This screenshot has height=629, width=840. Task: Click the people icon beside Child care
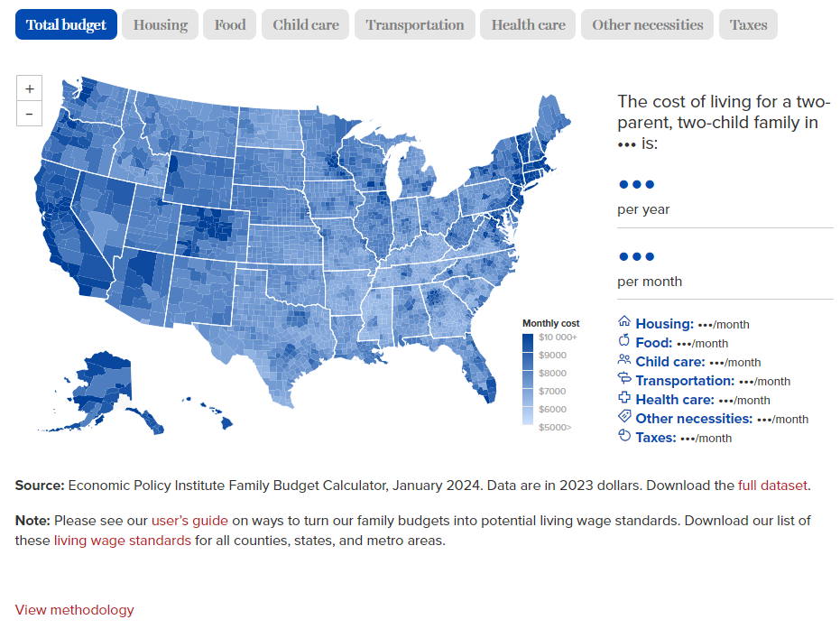tap(624, 360)
